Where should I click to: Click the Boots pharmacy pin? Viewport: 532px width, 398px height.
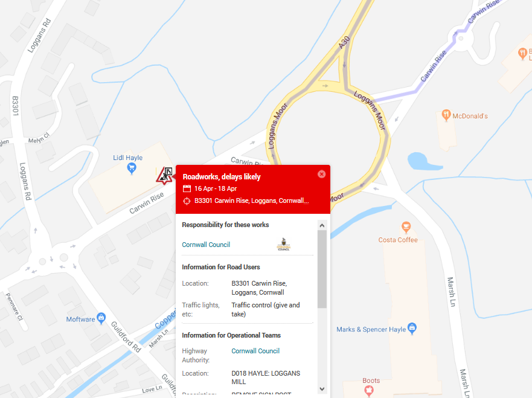click(369, 391)
